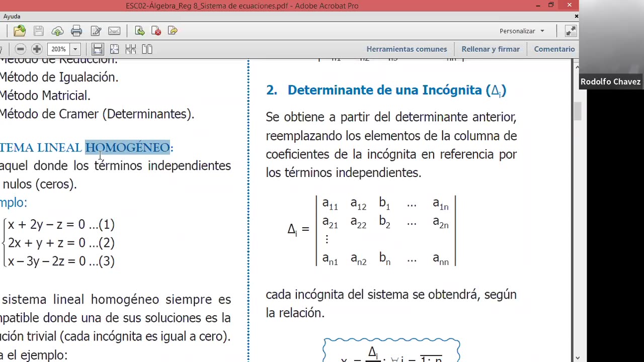The height and width of the screenshot is (362, 644).
Task: Send file by email envelope icon
Action: pos(114,31)
